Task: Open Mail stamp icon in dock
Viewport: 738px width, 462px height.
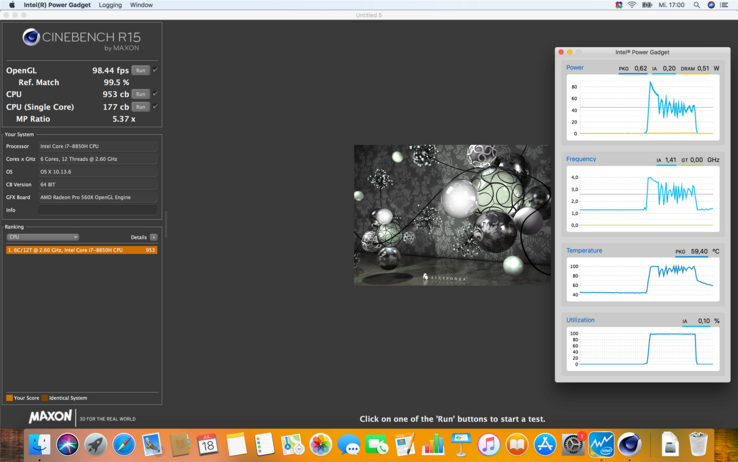Action: point(152,445)
